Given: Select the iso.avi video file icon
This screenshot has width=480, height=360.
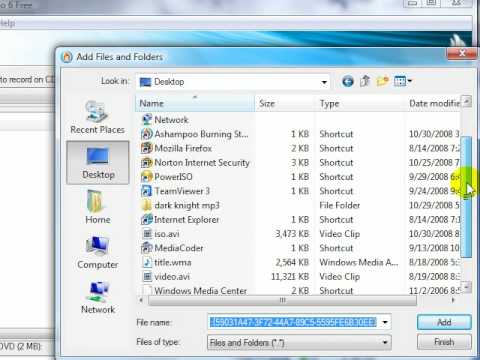Looking at the screenshot, I should (146, 234).
